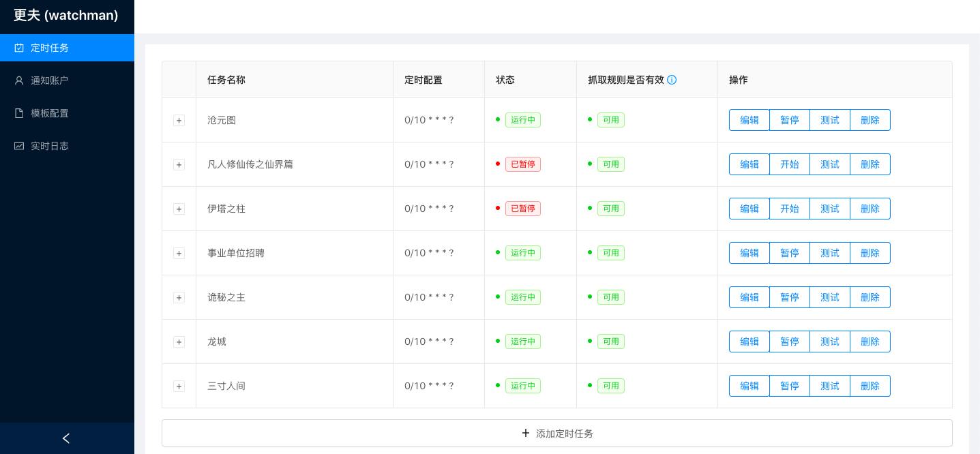Click the 已暂停 status tag for 凡人修仙传之仙界篇

pos(523,164)
